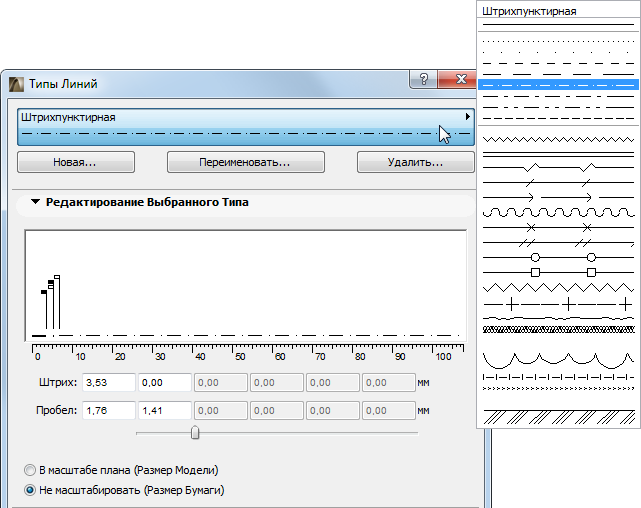
Task: Click the pattern scale slider handle
Action: click(195, 432)
